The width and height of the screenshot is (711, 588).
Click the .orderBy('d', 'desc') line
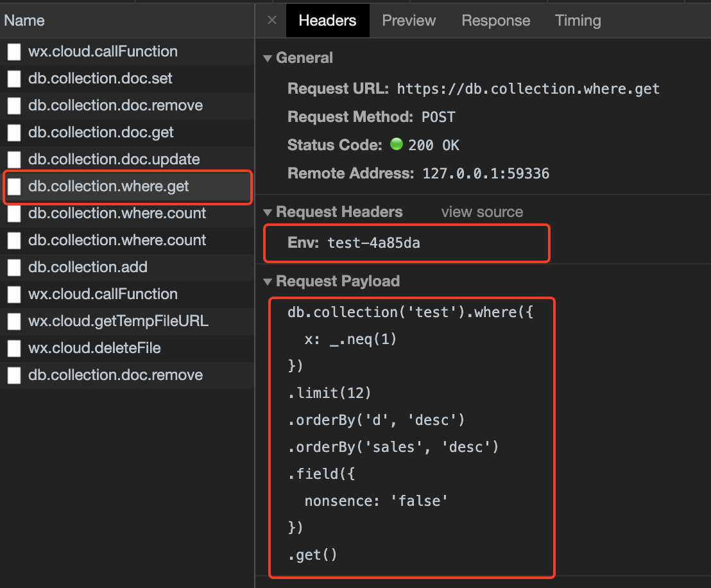(377, 420)
